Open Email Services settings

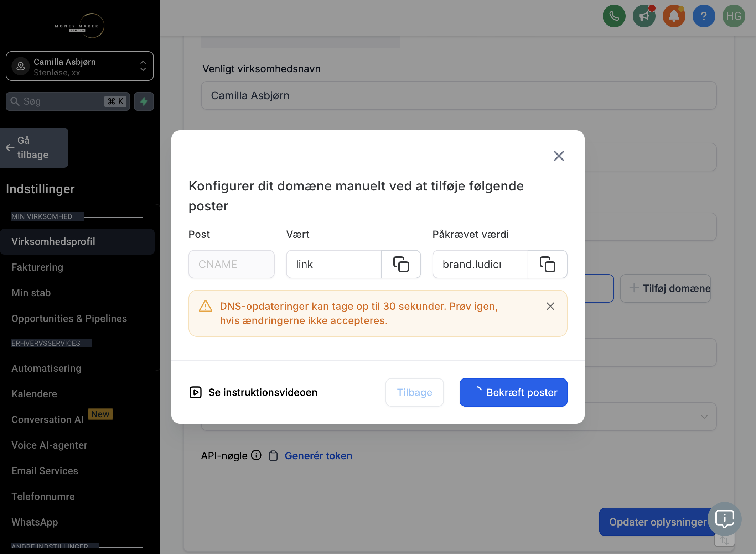point(45,471)
